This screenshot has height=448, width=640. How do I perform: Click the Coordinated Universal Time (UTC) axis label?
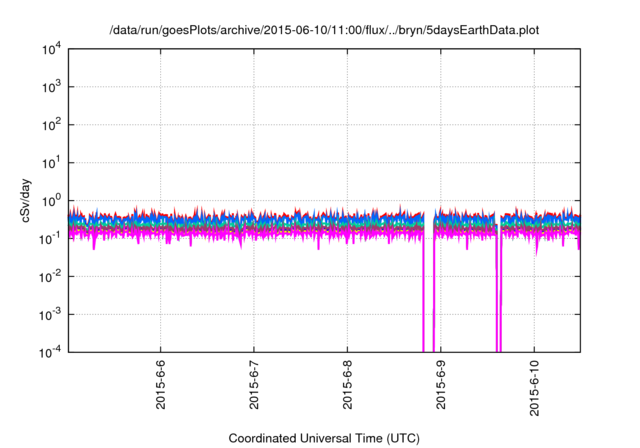pyautogui.click(x=324, y=438)
